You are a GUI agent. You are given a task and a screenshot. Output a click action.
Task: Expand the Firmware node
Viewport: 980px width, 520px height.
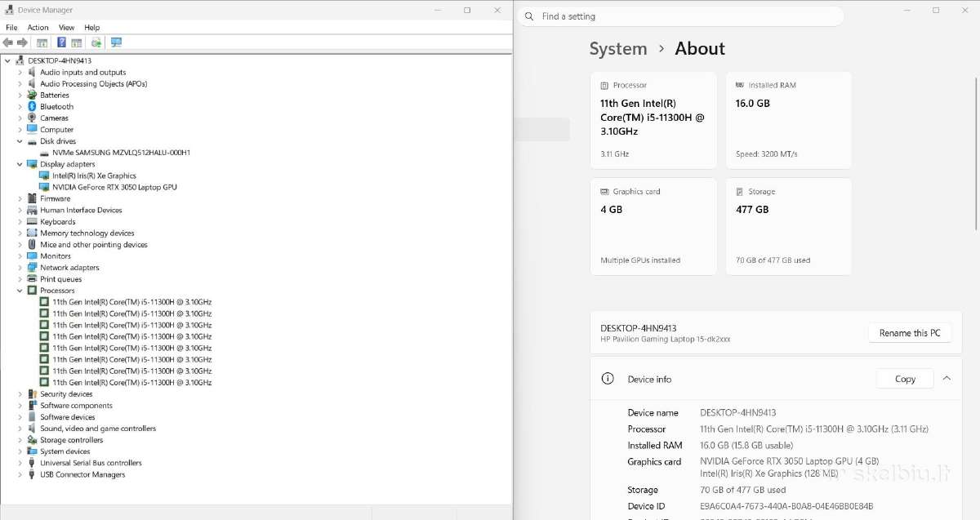pos(20,198)
